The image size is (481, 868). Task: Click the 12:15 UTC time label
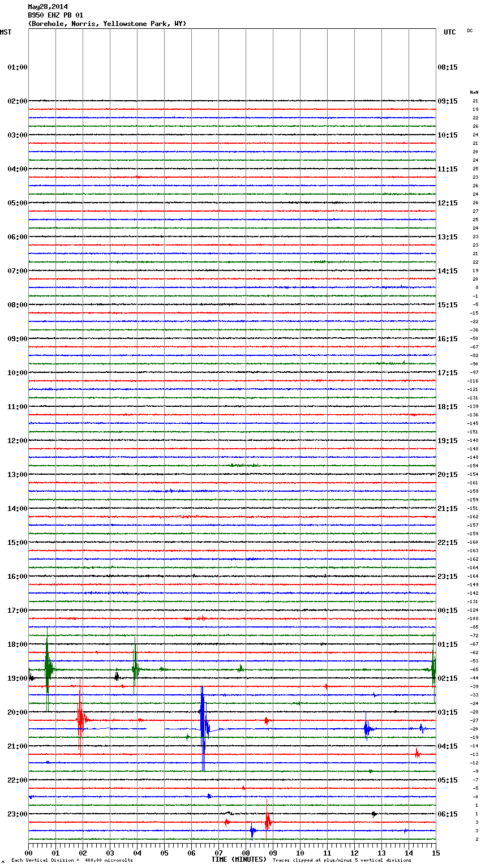[448, 203]
